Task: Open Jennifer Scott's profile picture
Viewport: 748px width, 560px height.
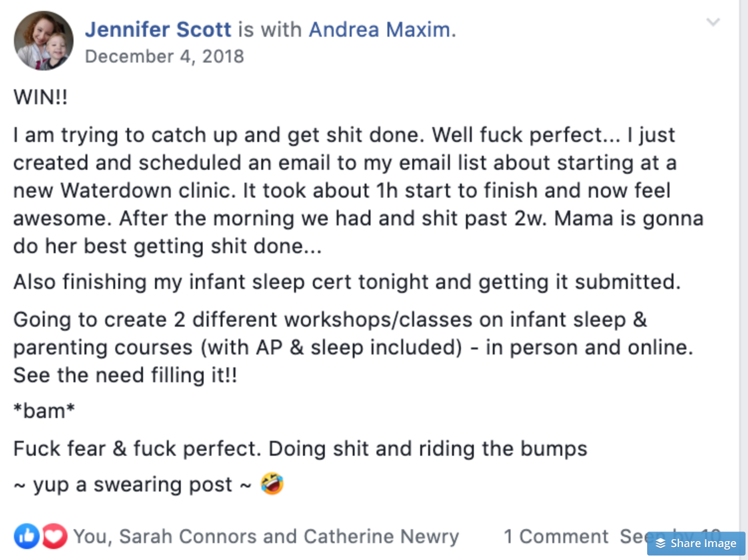Action: tap(44, 41)
